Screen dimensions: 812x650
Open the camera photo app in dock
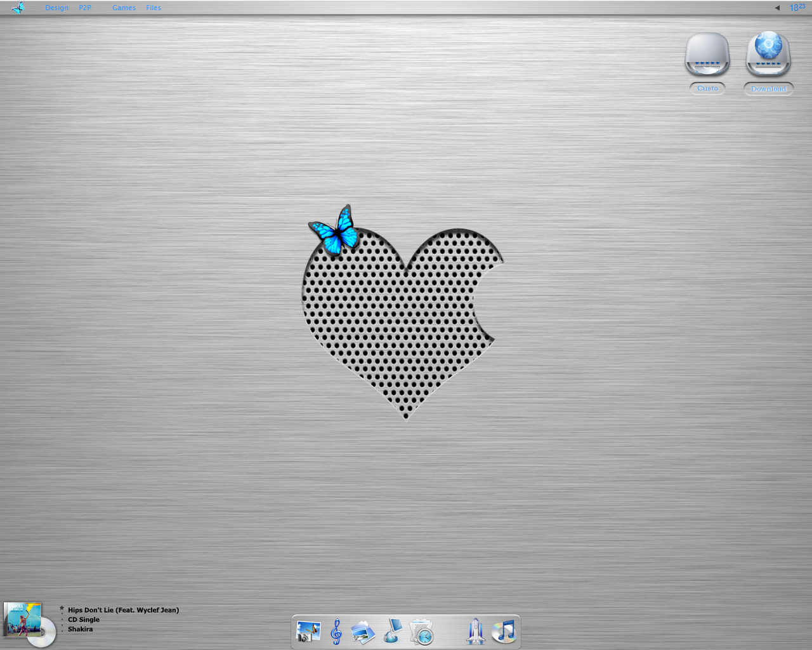click(x=308, y=632)
